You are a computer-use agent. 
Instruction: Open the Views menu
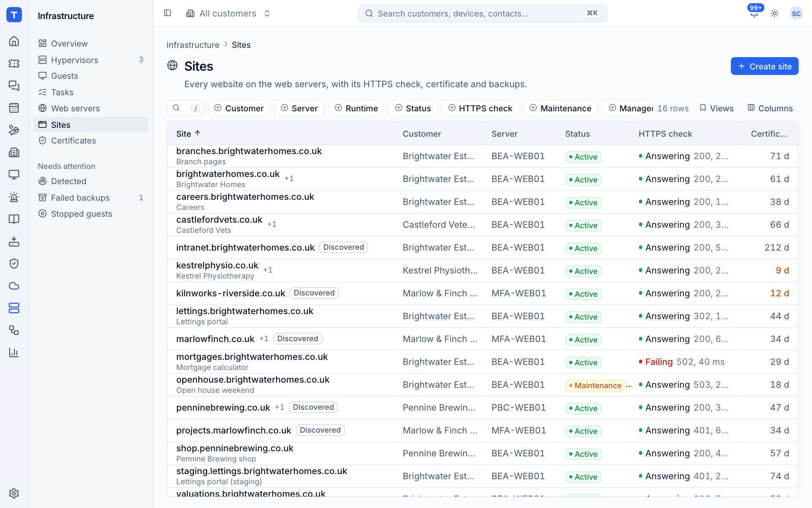716,108
